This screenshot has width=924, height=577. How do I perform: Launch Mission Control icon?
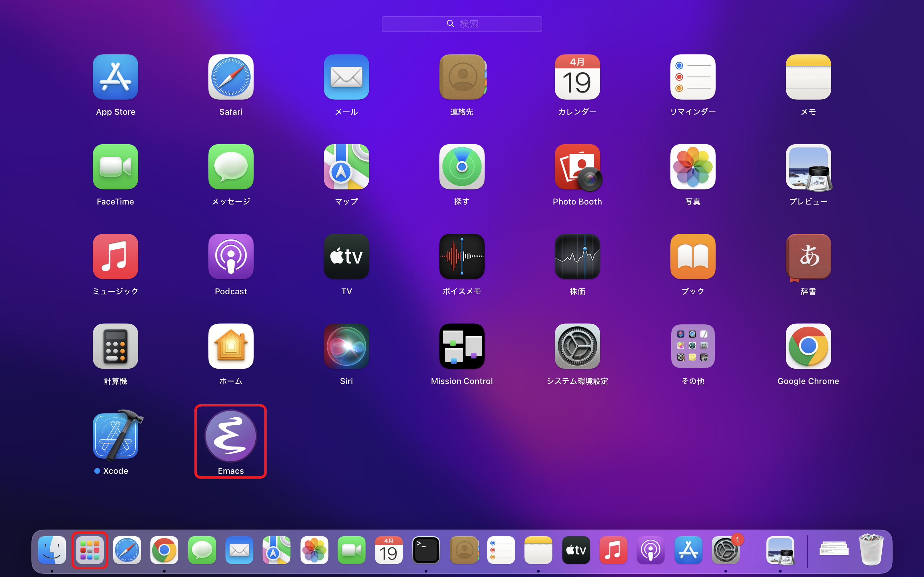pos(462,346)
